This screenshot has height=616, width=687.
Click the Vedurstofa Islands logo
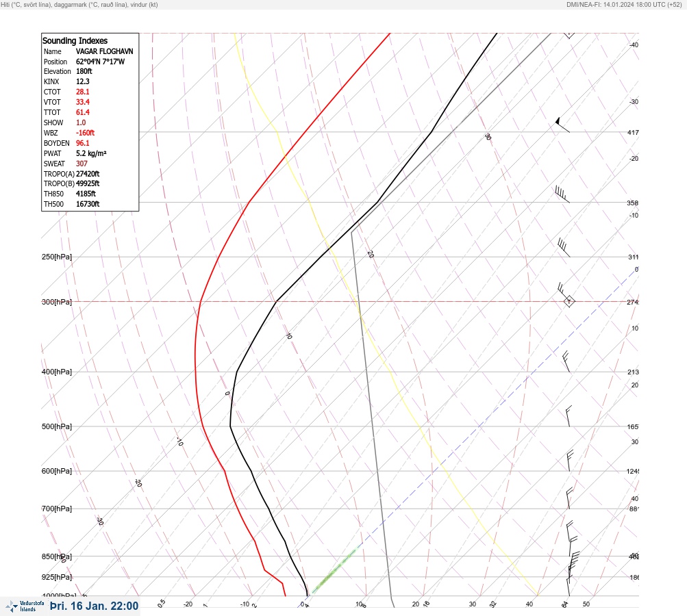point(25,606)
